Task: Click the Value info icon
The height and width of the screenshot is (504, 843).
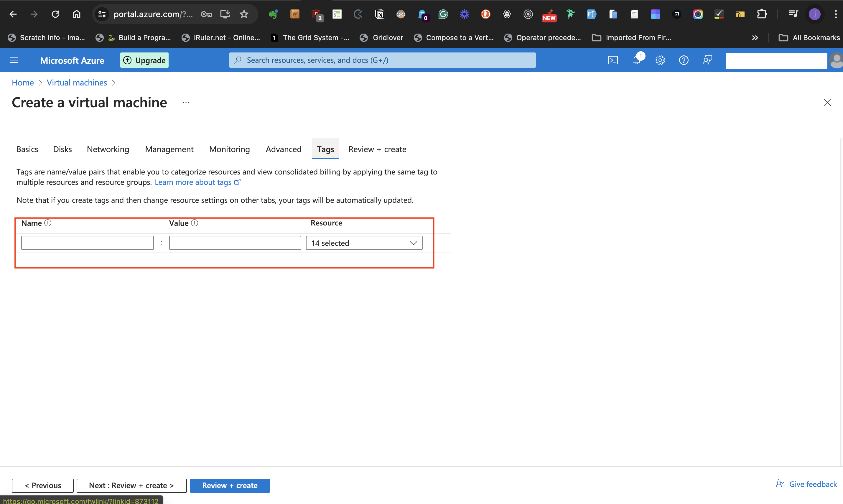Action: 195,223
